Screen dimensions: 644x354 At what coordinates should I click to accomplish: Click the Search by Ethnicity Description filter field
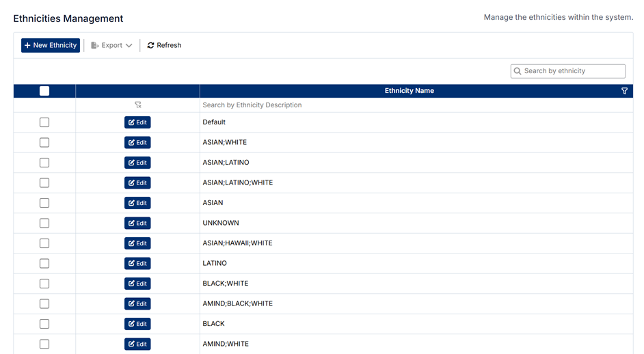410,105
